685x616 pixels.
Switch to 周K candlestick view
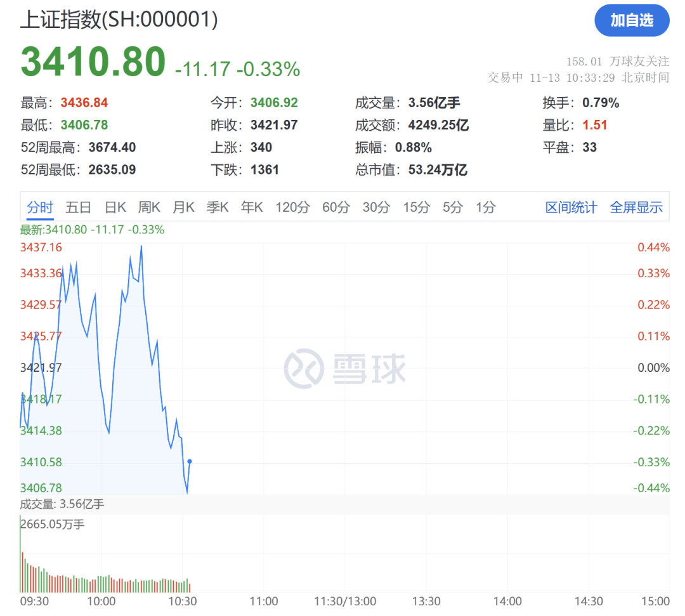pyautogui.click(x=149, y=207)
